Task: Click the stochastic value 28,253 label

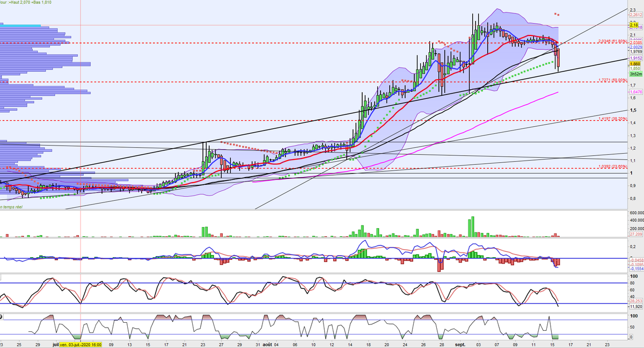Action: point(635,301)
